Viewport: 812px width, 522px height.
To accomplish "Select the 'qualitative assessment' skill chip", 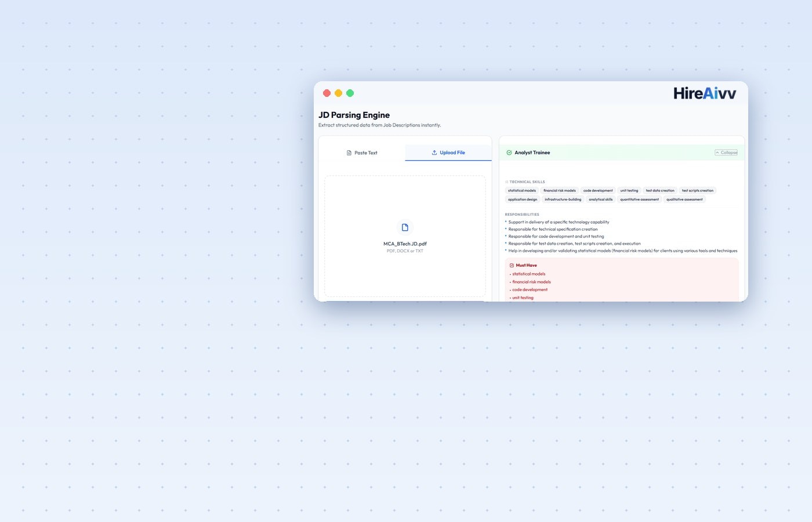I will pyautogui.click(x=684, y=200).
